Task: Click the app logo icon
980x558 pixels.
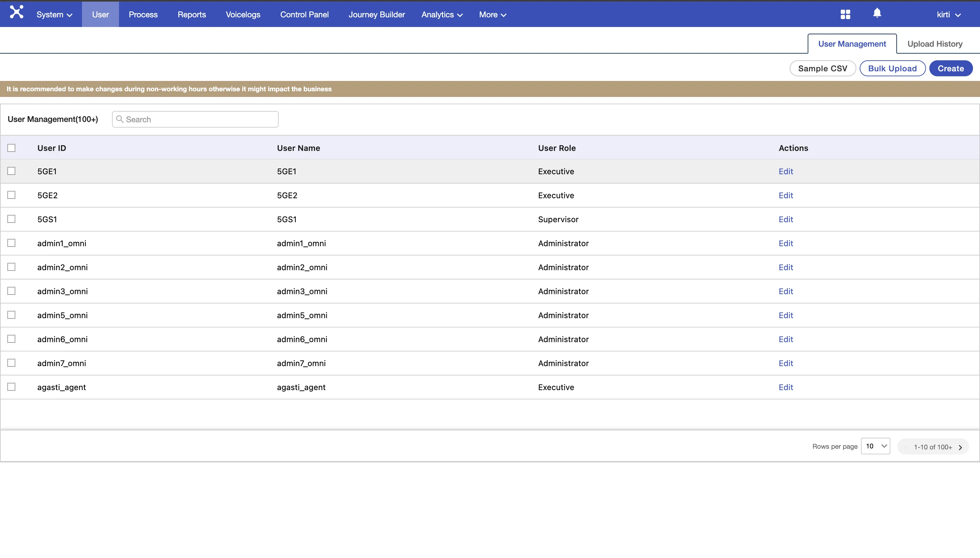Action: pyautogui.click(x=16, y=13)
